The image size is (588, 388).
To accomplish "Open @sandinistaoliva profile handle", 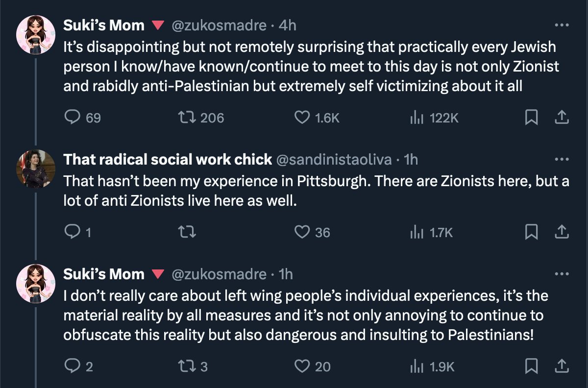I will 334,159.
